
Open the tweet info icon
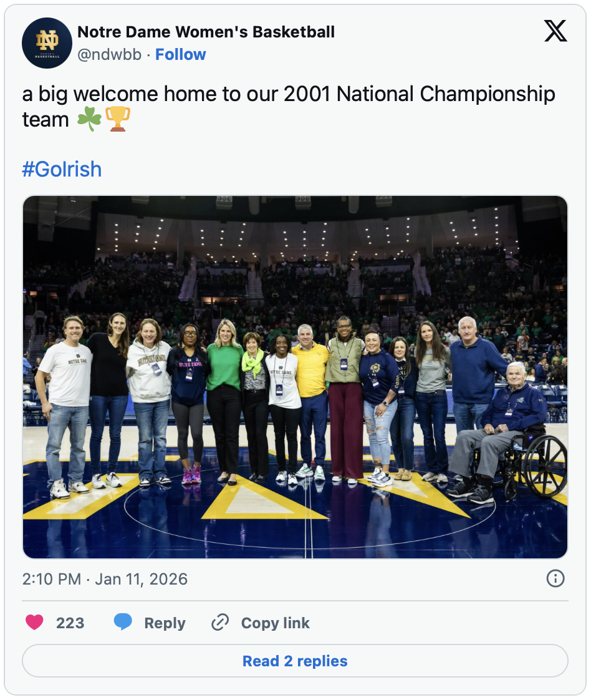[555, 578]
